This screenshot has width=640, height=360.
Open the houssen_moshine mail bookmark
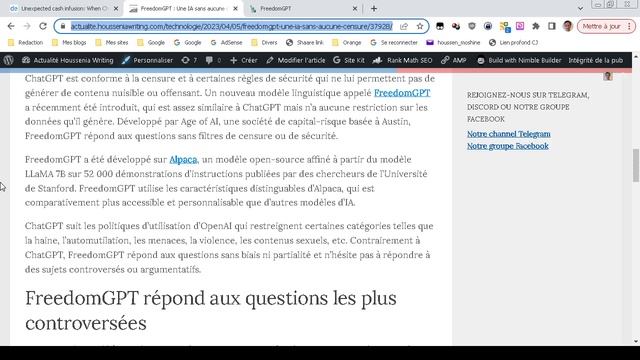pos(453,42)
